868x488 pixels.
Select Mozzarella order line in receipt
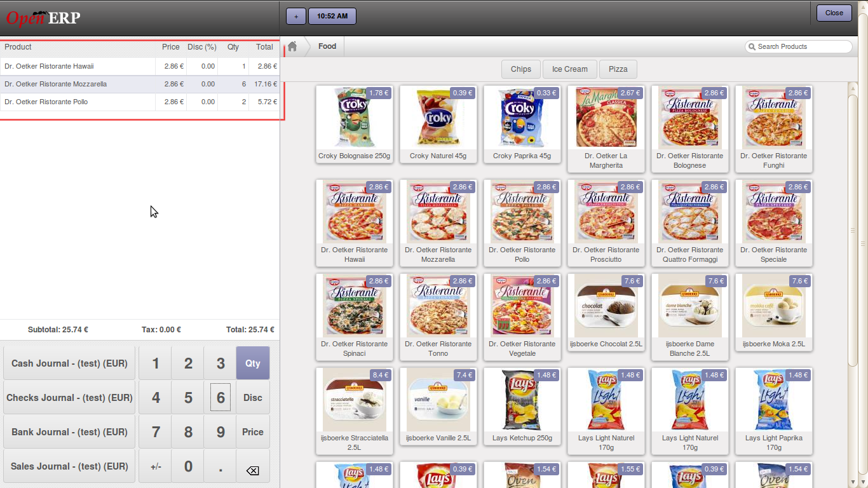point(140,84)
